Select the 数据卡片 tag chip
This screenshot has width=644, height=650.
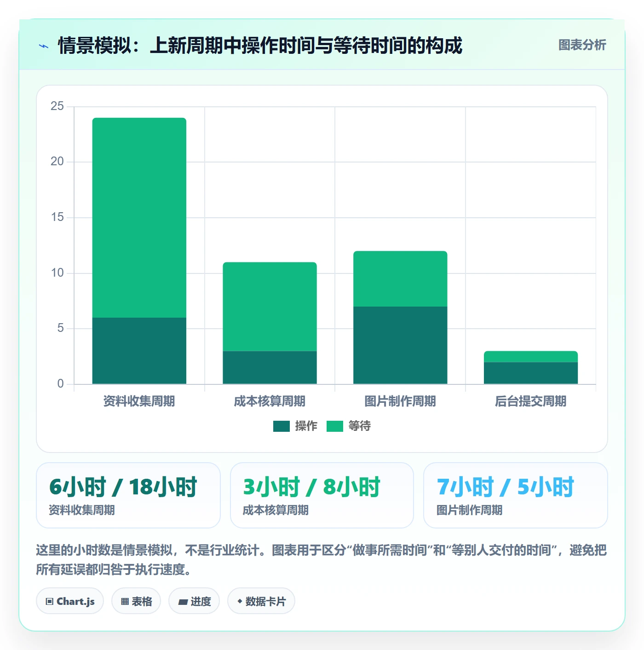[261, 601]
